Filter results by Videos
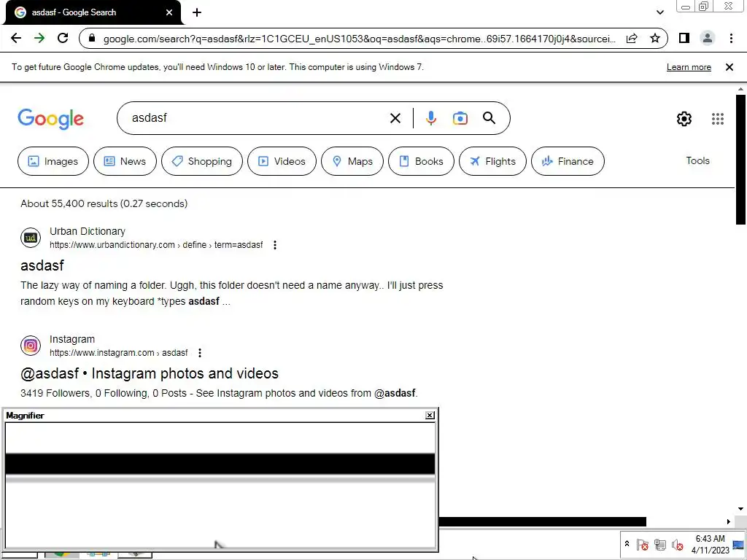 tap(282, 161)
